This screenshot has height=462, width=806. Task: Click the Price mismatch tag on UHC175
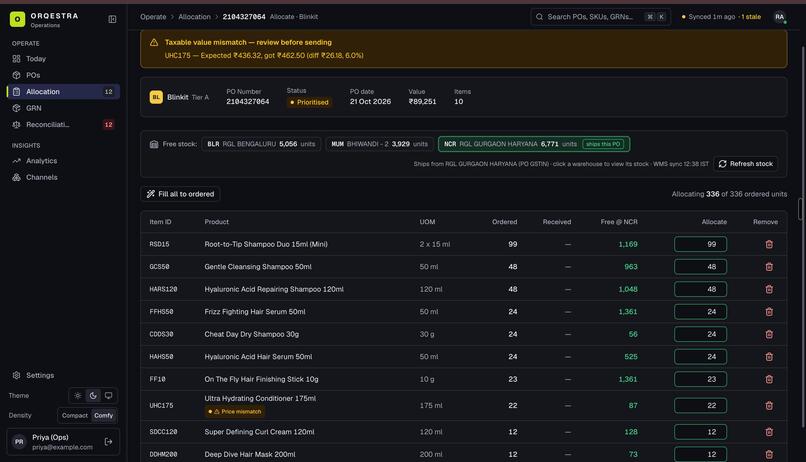[235, 412]
